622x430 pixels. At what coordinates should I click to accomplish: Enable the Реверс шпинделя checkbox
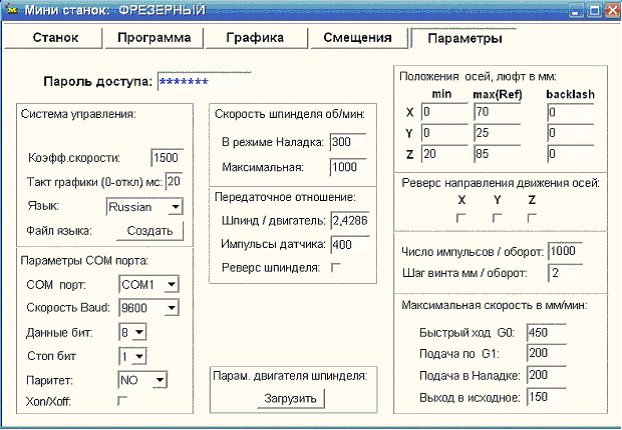click(x=335, y=268)
